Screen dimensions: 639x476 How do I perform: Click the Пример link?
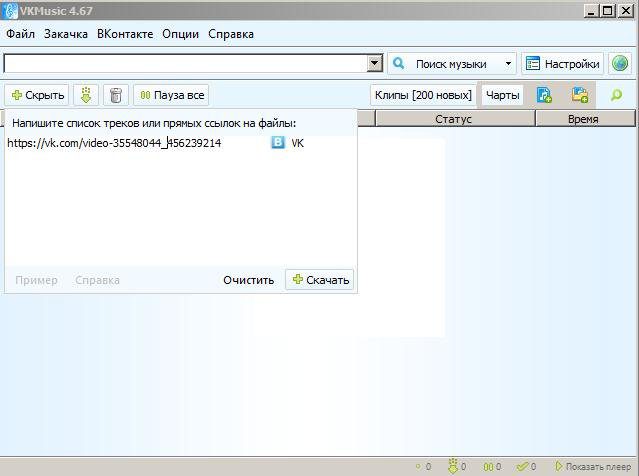coord(36,280)
